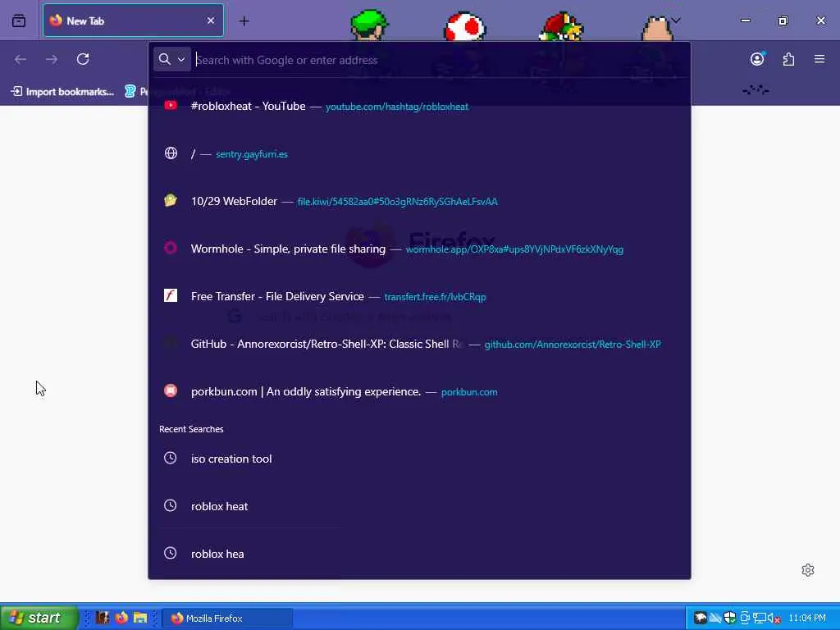Image resolution: width=840 pixels, height=630 pixels.
Task: Open the 10/29 WebFolder suggestion
Action: 419,202
